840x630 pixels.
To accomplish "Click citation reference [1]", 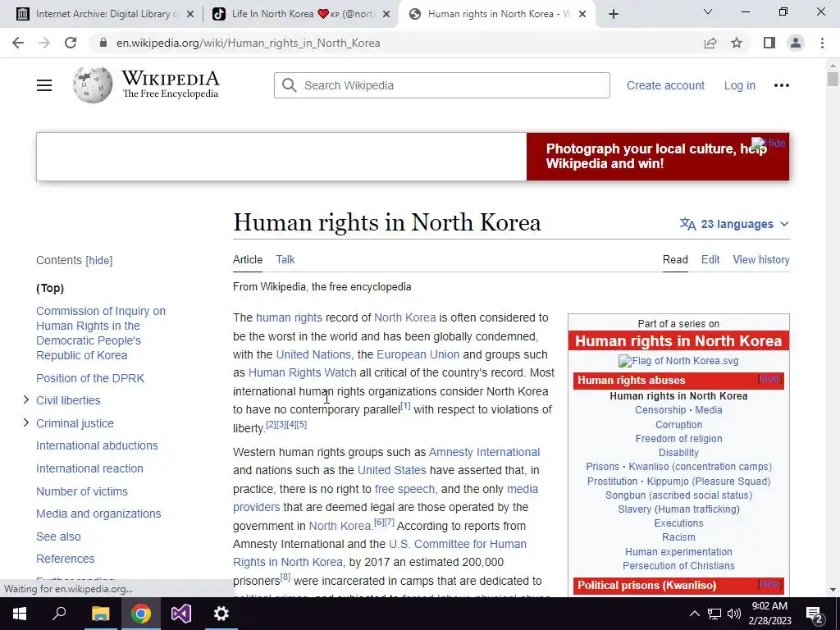I will click(x=405, y=406).
